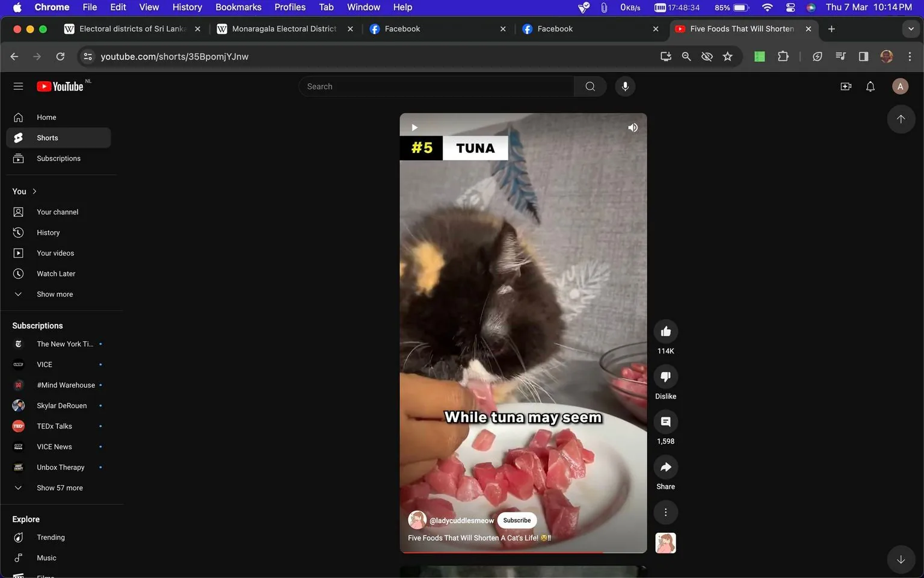This screenshot has width=924, height=578.
Task: Unmute the video with the volume icon
Action: (632, 127)
